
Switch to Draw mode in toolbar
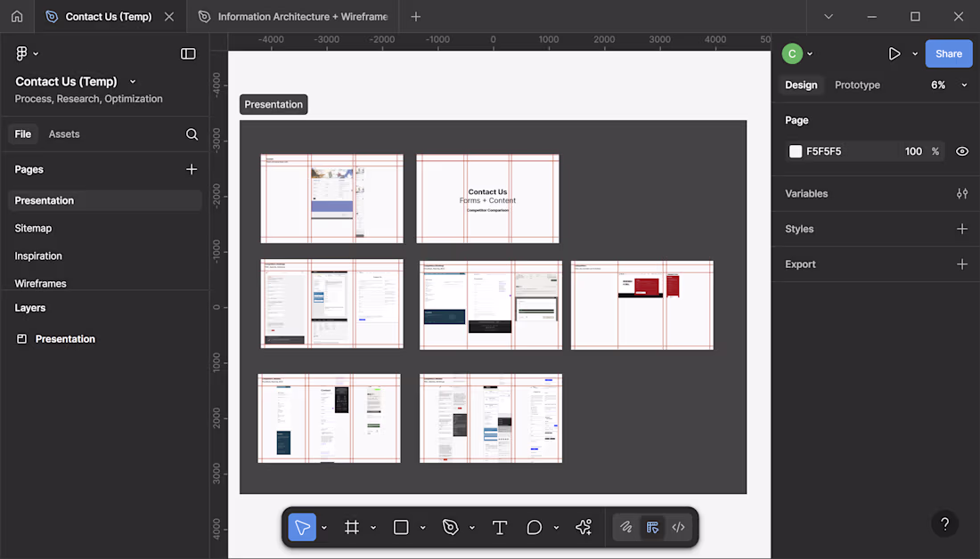(x=627, y=528)
